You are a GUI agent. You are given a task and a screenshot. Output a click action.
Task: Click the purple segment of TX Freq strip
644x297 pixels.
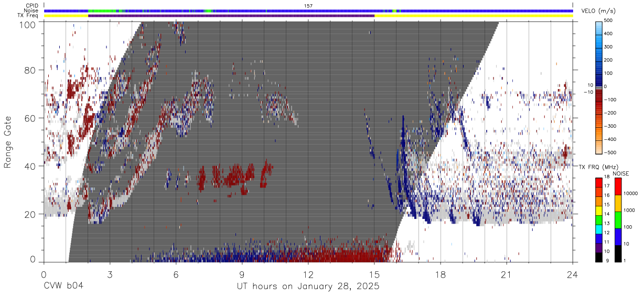coord(231,16)
